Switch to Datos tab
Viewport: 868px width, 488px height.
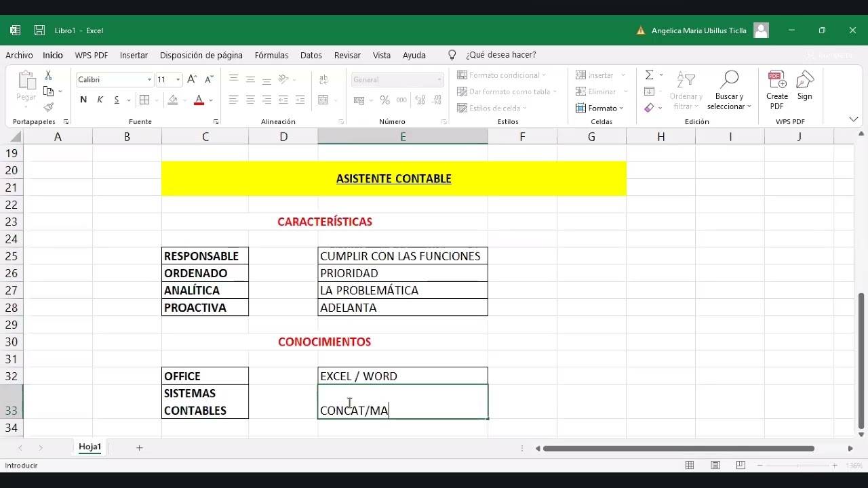[311, 55]
